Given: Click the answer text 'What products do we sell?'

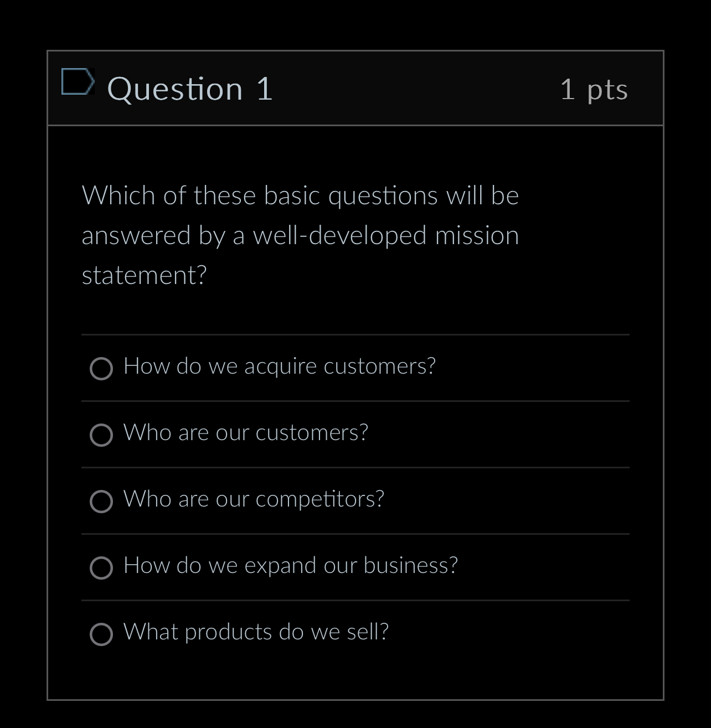Looking at the screenshot, I should pyautogui.click(x=256, y=631).
